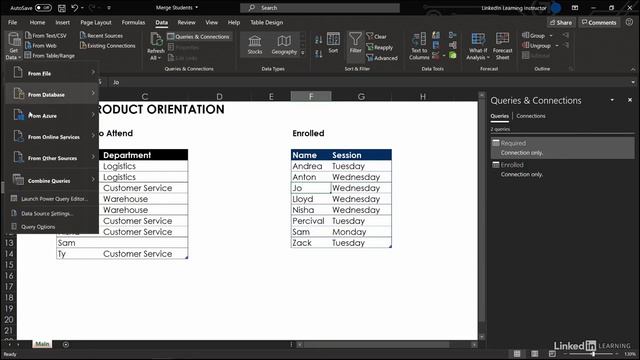Click From Text/CSV import icon
Screen dimensions: 640x360
pos(29,36)
